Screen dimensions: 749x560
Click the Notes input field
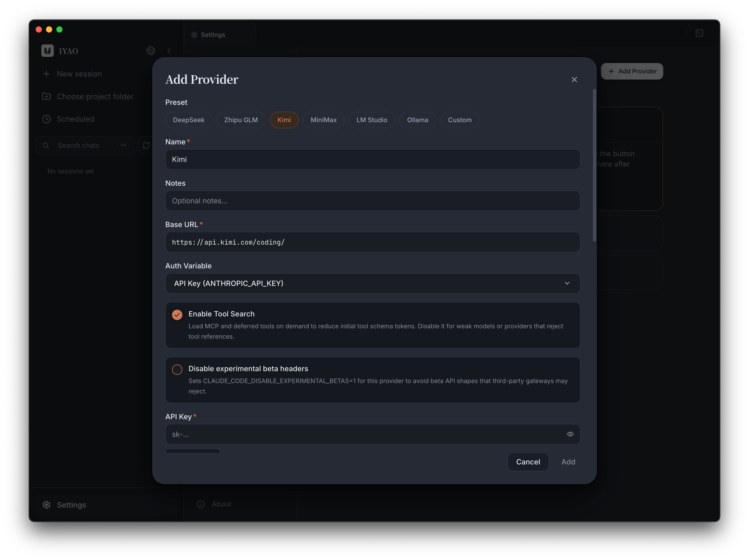[372, 201]
